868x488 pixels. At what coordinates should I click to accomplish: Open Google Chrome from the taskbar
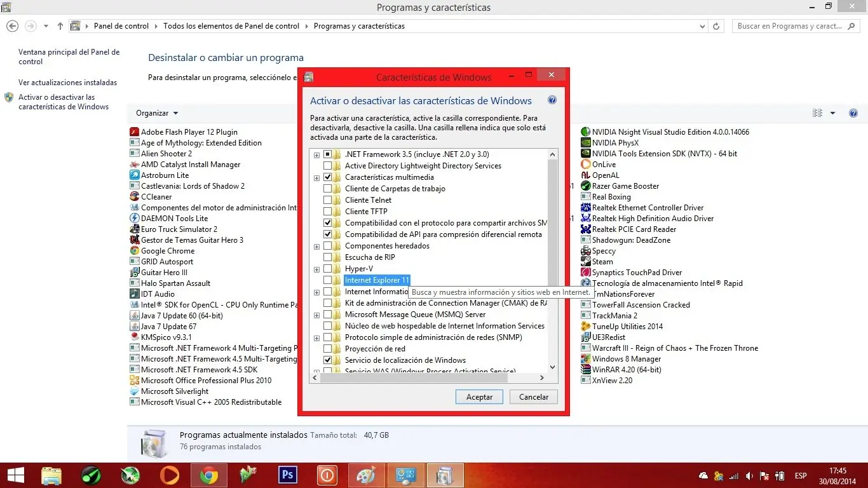(209, 475)
